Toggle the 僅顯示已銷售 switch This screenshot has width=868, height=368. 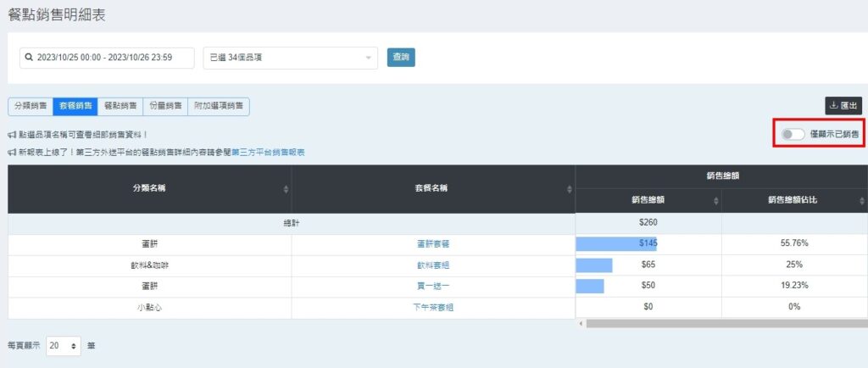point(793,134)
